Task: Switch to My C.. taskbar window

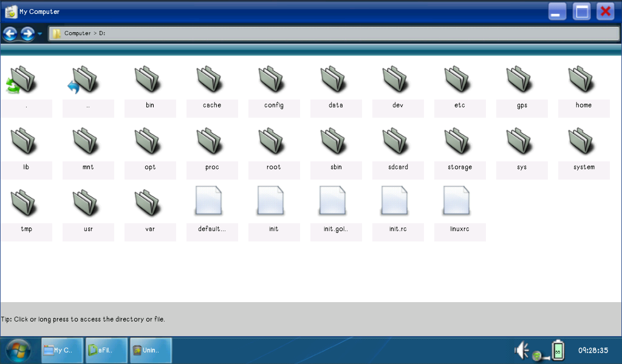Action: pos(63,350)
